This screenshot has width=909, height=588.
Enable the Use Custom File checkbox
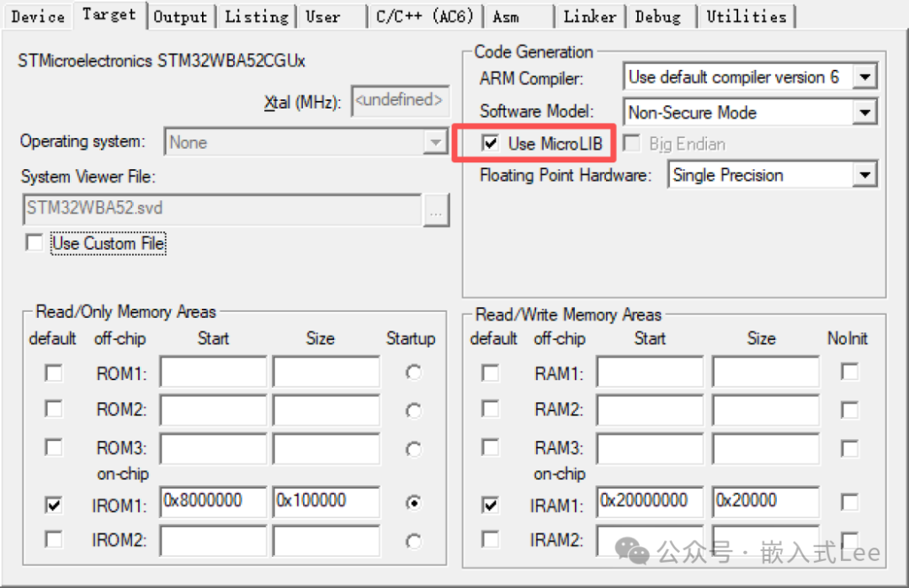click(x=35, y=242)
